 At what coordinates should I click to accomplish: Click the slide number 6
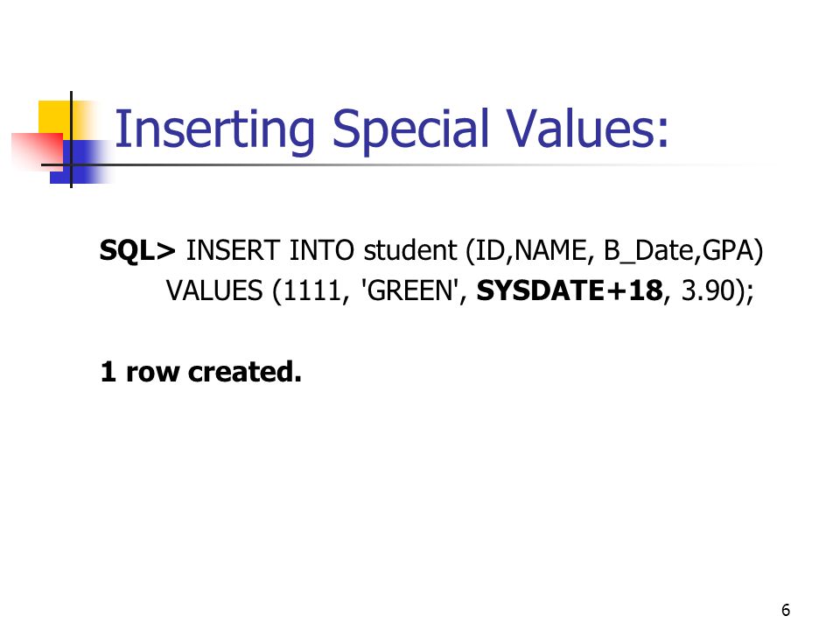click(786, 610)
